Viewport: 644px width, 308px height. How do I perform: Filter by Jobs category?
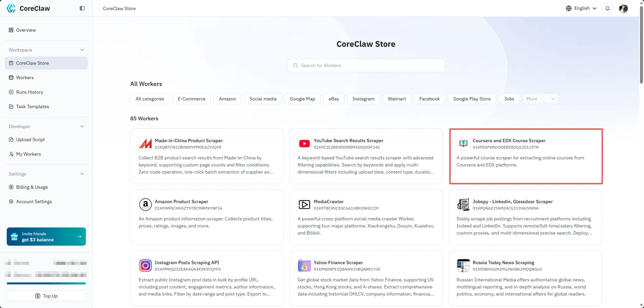tap(509, 99)
